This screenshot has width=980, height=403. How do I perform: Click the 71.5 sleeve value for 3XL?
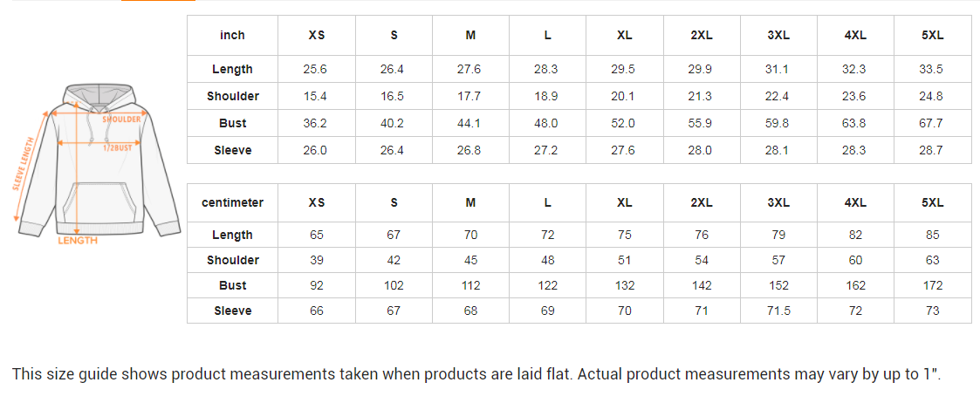(778, 311)
